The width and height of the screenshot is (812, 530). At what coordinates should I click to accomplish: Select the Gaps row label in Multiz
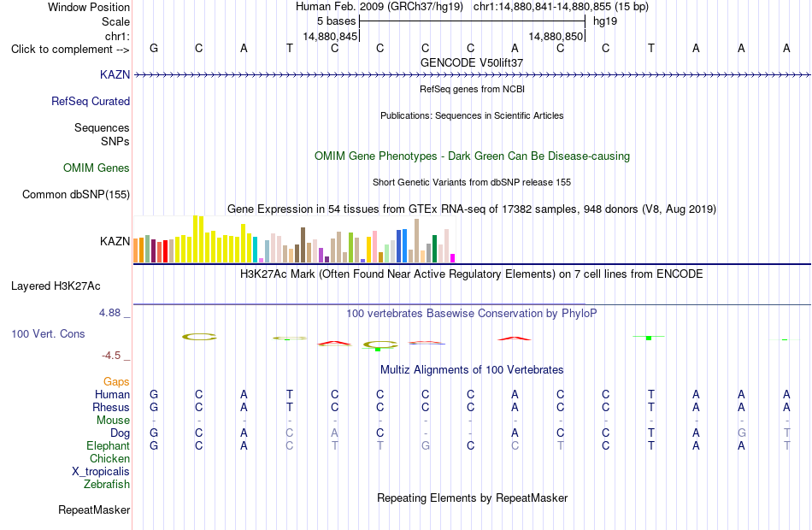point(116,382)
